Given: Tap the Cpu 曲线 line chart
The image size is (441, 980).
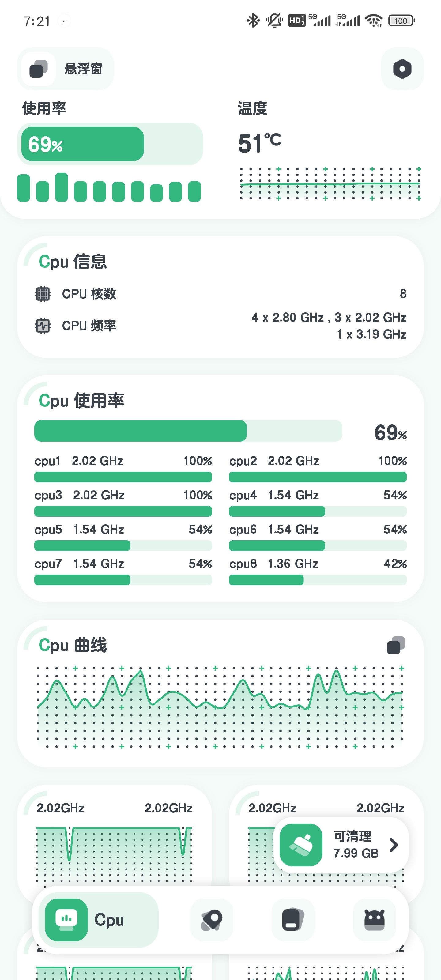Looking at the screenshot, I should point(220,707).
